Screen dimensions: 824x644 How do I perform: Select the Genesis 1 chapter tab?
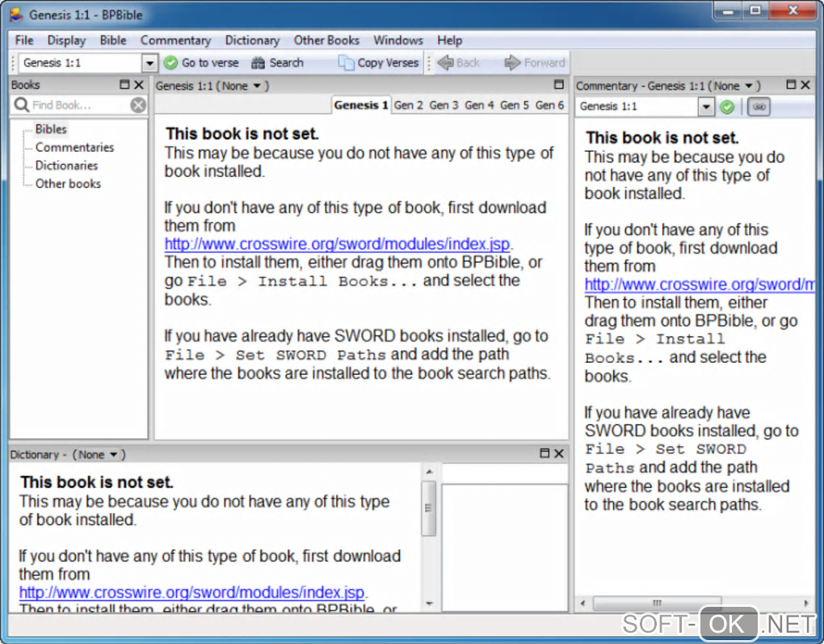pos(361,105)
